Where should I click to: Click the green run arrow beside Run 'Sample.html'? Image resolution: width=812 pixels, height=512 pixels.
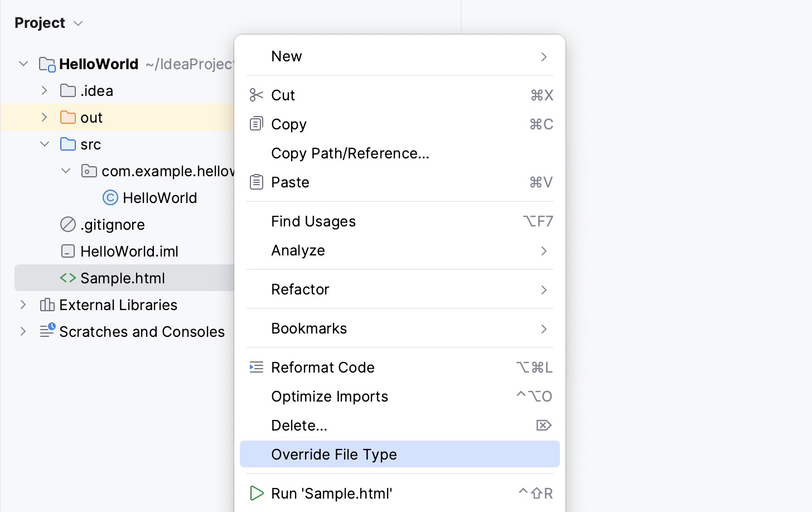point(257,493)
